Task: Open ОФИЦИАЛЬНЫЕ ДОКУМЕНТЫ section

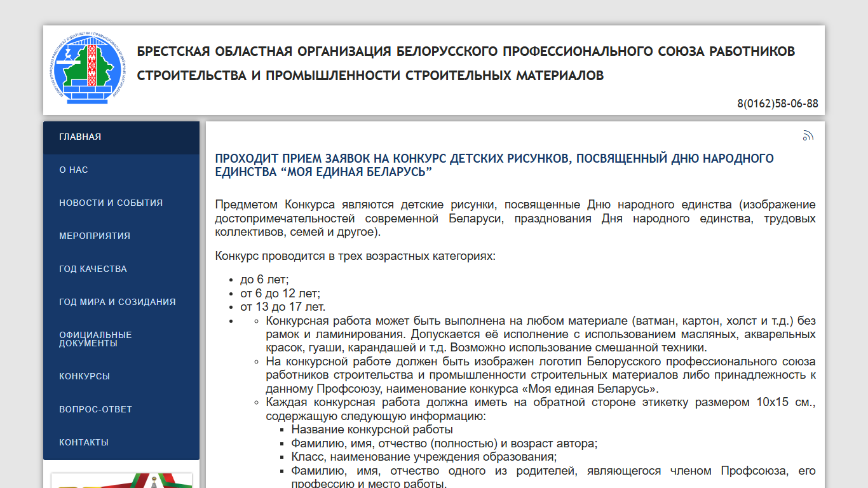Action: [121, 339]
